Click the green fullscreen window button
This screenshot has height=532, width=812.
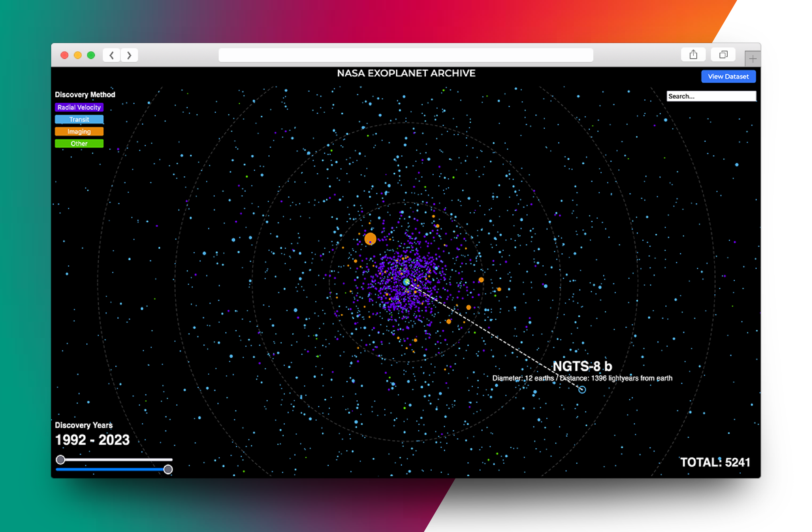click(91, 55)
